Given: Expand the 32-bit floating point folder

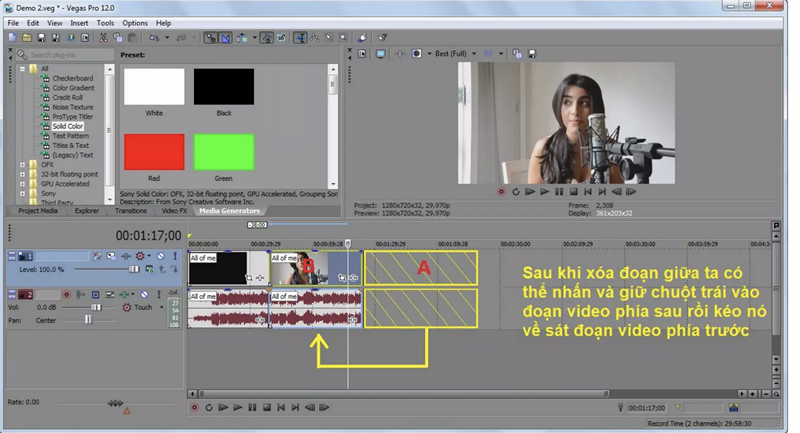Looking at the screenshot, I should click(x=22, y=174).
